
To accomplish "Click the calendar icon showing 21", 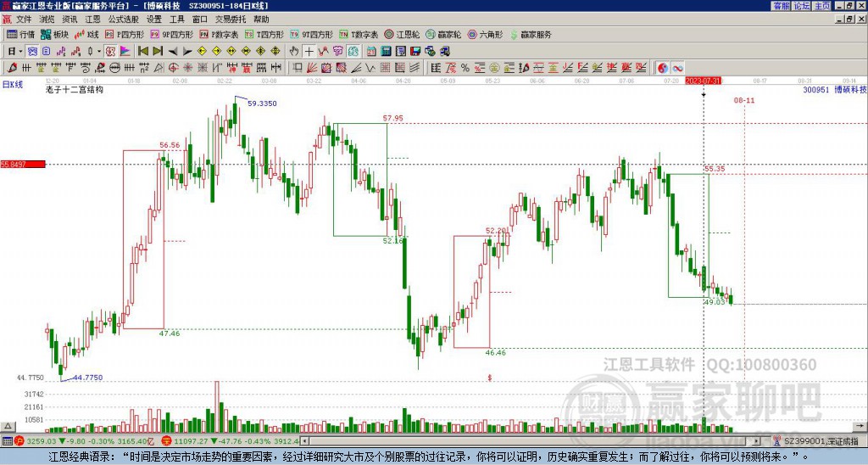I will tap(371, 52).
